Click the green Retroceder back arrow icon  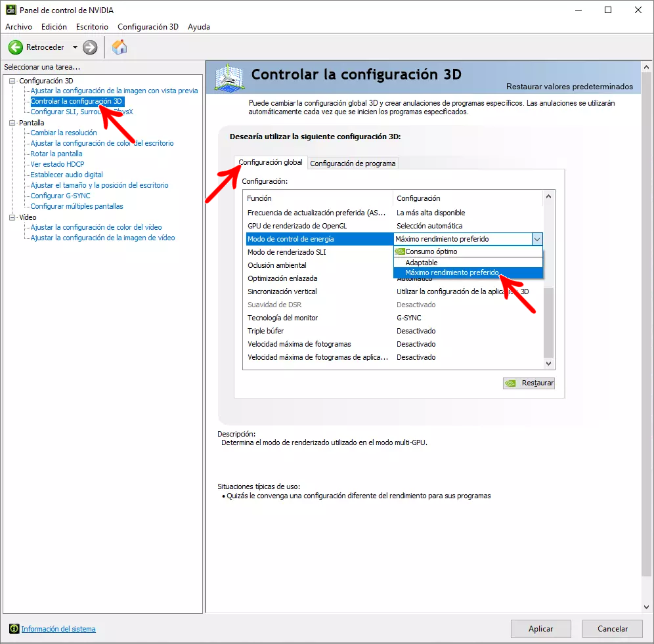(x=16, y=47)
